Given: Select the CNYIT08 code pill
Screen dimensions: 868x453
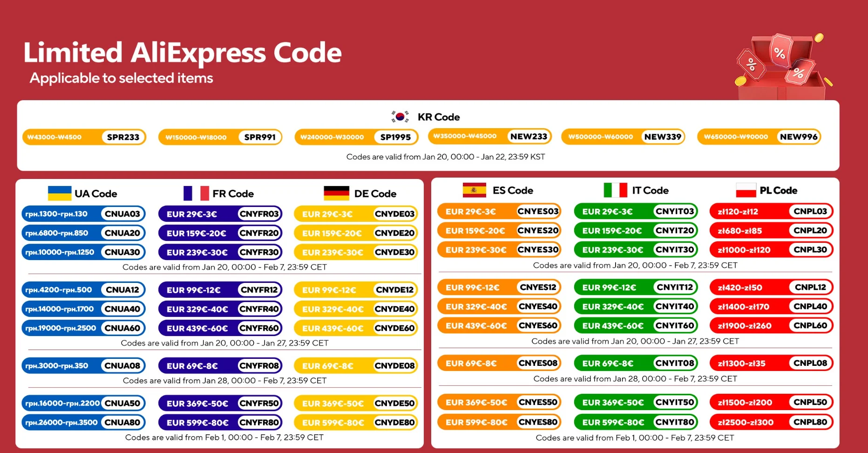Looking at the screenshot, I should pos(636,364).
